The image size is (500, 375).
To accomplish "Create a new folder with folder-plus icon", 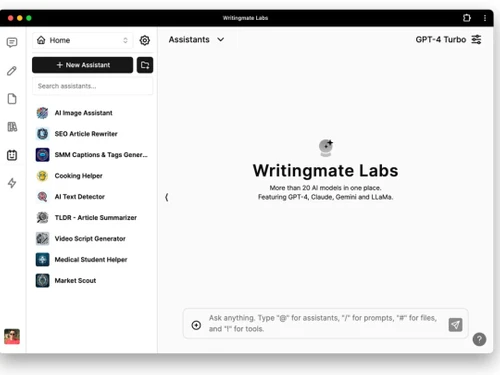I will (145, 65).
